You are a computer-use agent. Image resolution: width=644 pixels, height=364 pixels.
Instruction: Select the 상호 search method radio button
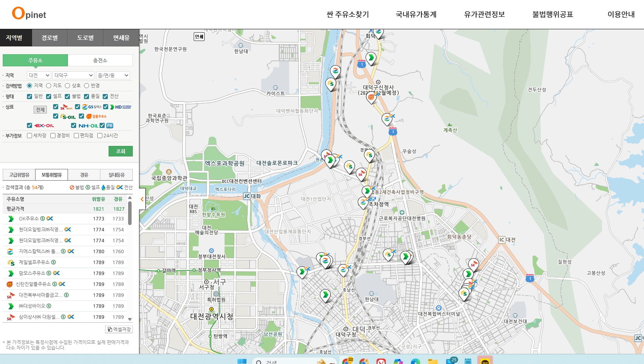[x=68, y=86]
